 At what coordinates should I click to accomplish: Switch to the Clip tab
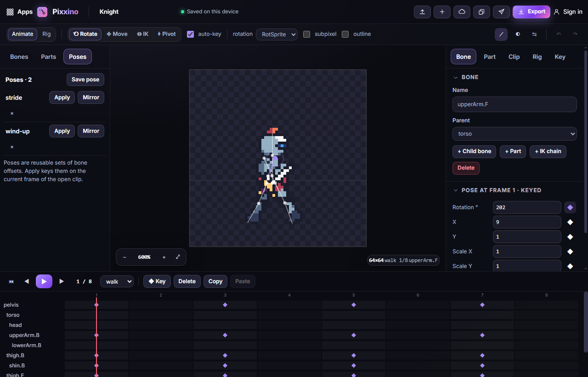[x=514, y=57]
